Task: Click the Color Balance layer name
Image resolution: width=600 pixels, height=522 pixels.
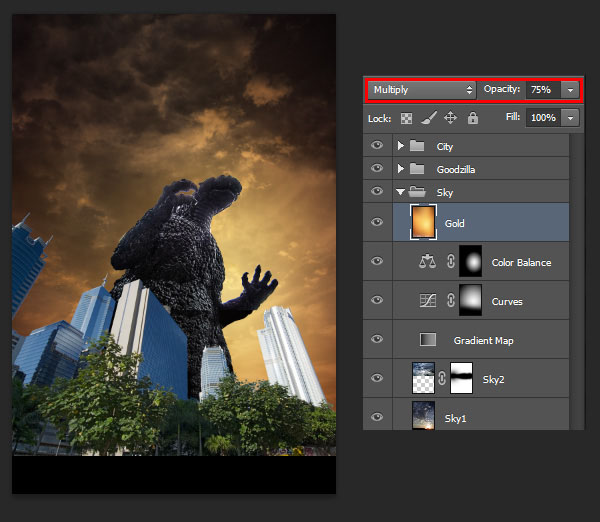Action: 522,263
